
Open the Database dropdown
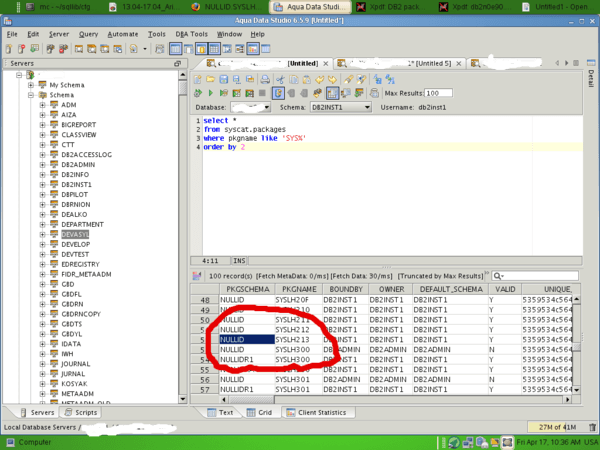(x=251, y=108)
